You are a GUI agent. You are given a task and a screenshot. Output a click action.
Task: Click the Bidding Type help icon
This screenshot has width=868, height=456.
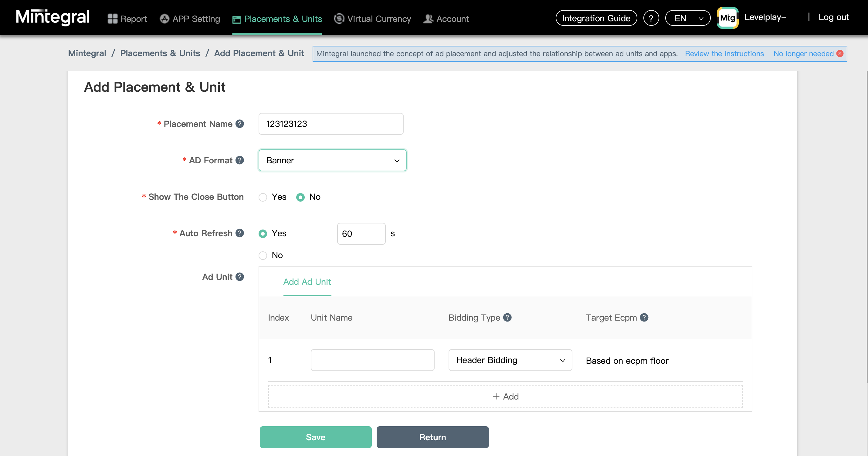pos(507,318)
